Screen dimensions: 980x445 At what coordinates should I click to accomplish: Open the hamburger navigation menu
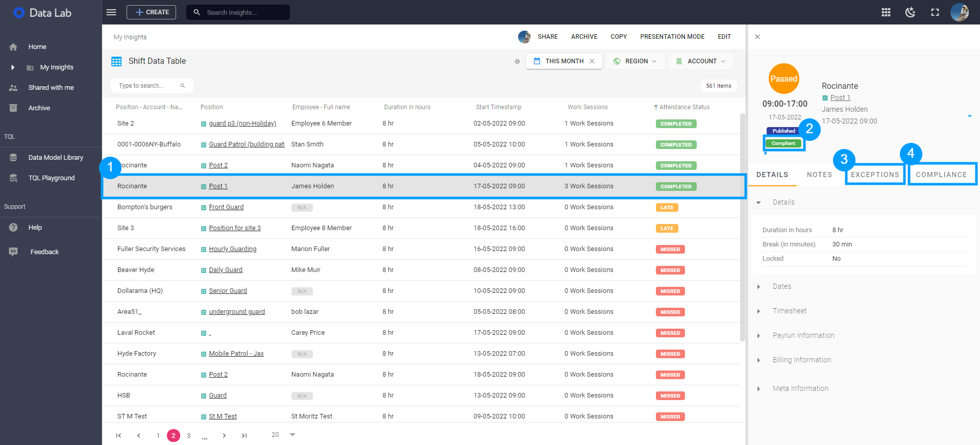(x=111, y=12)
